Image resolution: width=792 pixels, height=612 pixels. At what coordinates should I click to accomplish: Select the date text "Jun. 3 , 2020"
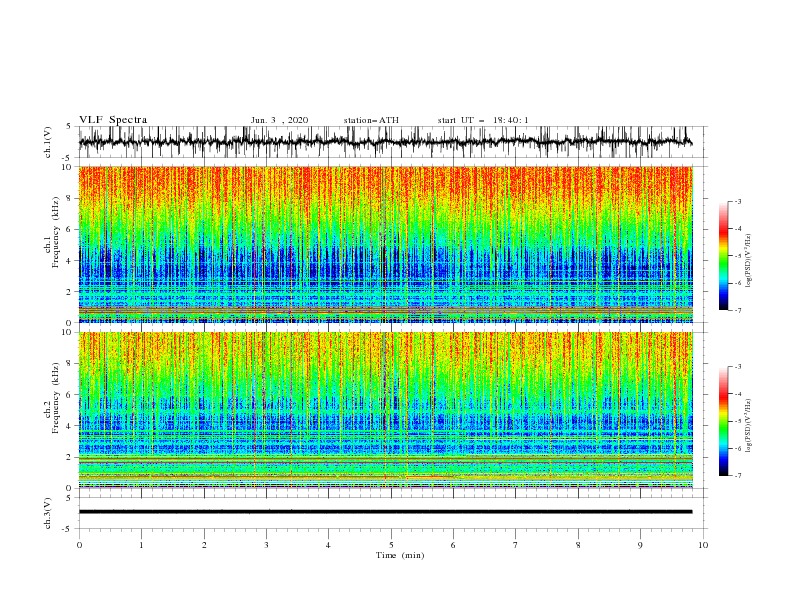click(279, 120)
